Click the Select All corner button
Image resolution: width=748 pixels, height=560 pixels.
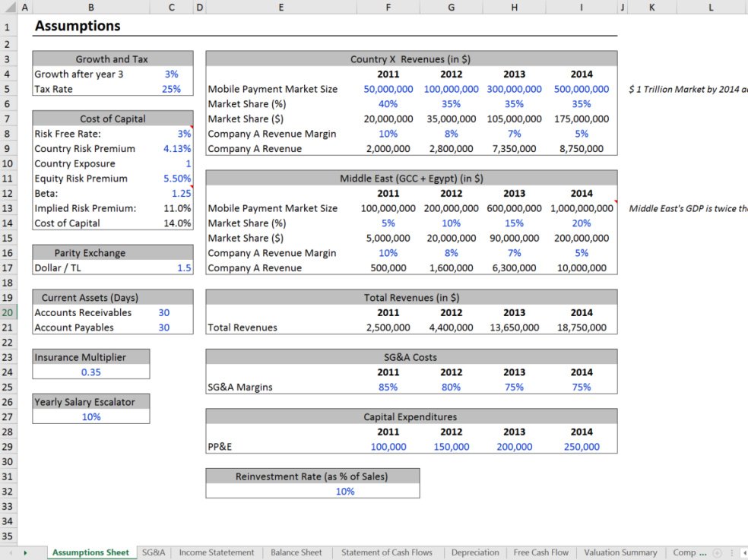coord(8,6)
